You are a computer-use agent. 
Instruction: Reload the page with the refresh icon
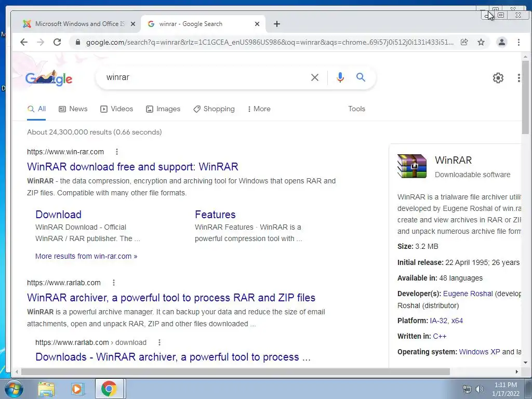[x=57, y=42]
